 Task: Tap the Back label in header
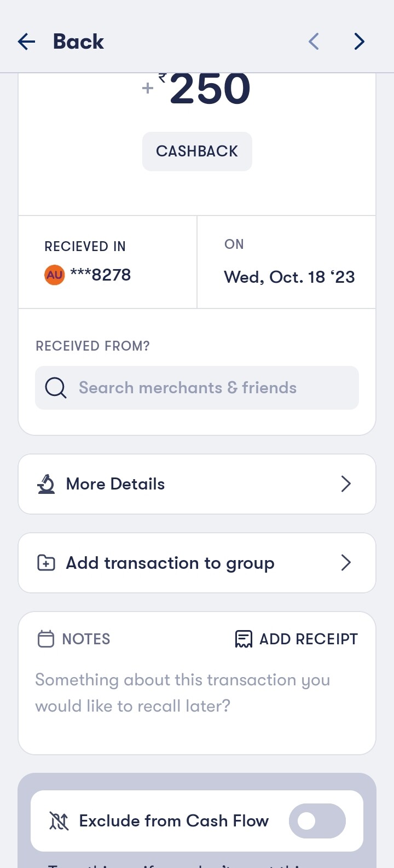(x=78, y=42)
